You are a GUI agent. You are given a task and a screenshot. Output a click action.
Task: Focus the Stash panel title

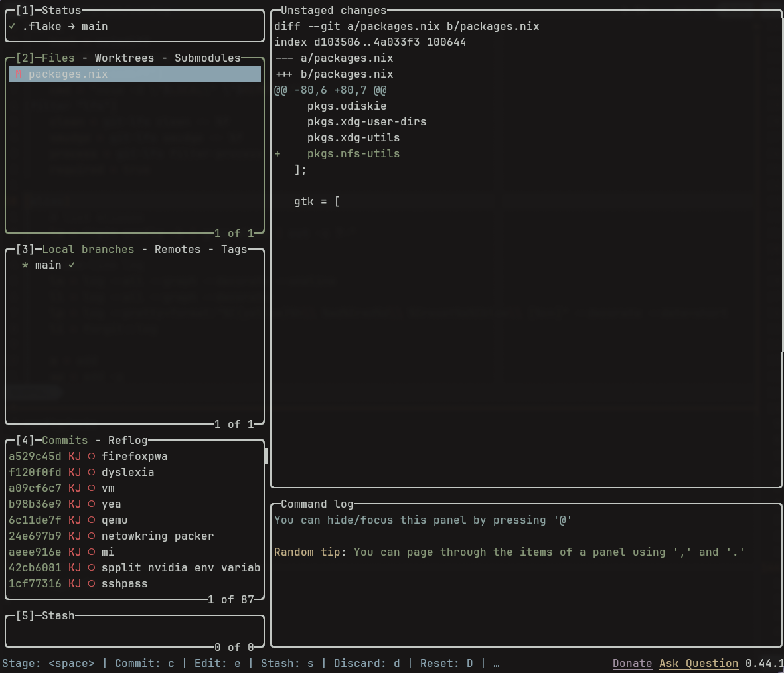click(x=58, y=615)
